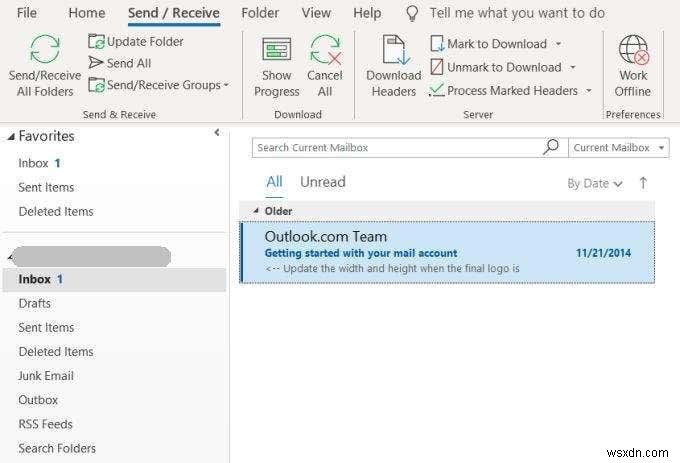This screenshot has width=680, height=463.
Task: Click the Send All paper-plane icon
Action: [x=96, y=63]
